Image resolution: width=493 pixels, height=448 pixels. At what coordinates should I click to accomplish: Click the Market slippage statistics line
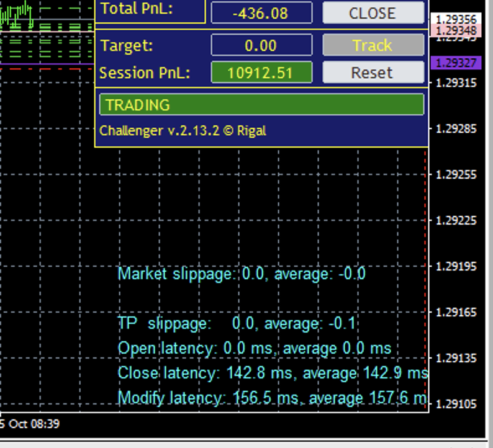242,274
